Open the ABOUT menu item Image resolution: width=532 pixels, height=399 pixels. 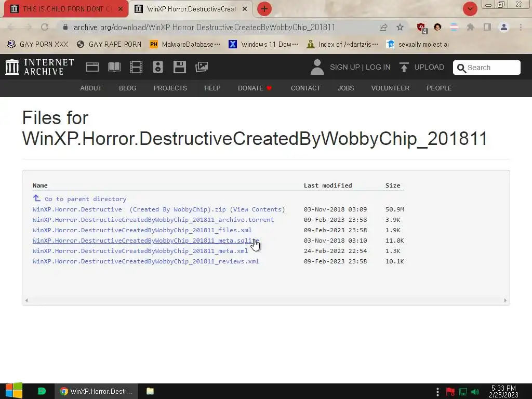(91, 88)
